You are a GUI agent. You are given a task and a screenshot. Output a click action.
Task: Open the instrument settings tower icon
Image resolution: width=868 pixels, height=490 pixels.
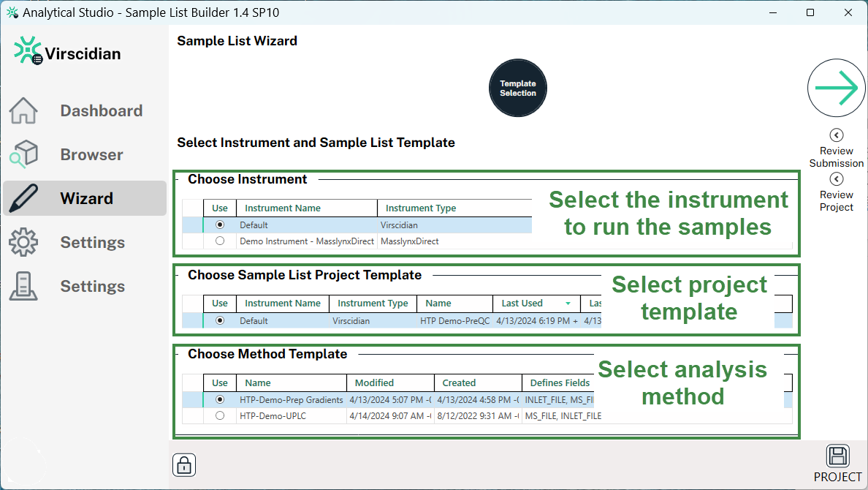click(23, 286)
